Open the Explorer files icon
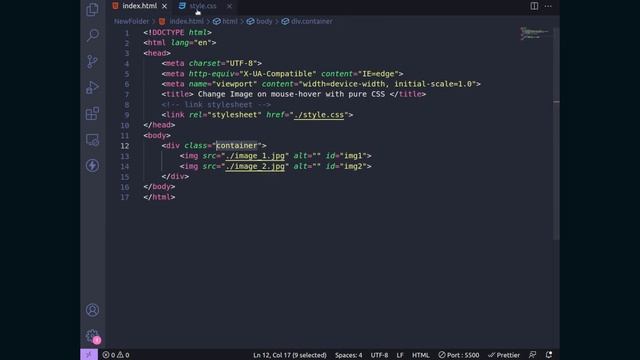Viewport: 640px width, 360px height. 92,9
